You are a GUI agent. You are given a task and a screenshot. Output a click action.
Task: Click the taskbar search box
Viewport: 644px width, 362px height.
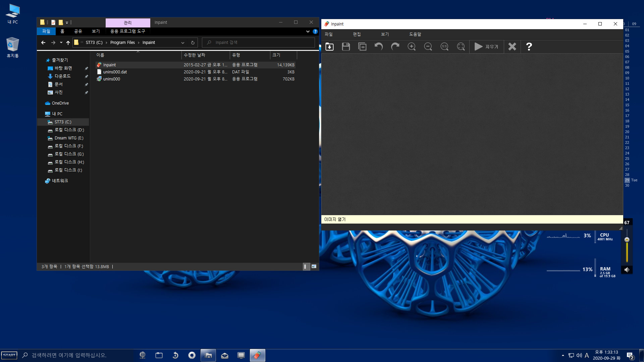tap(77, 355)
